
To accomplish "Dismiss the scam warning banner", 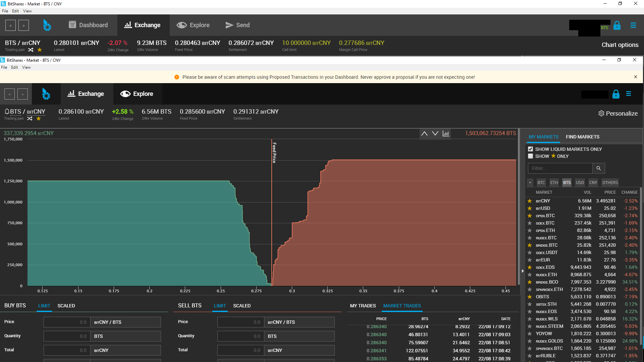I will click(x=635, y=77).
